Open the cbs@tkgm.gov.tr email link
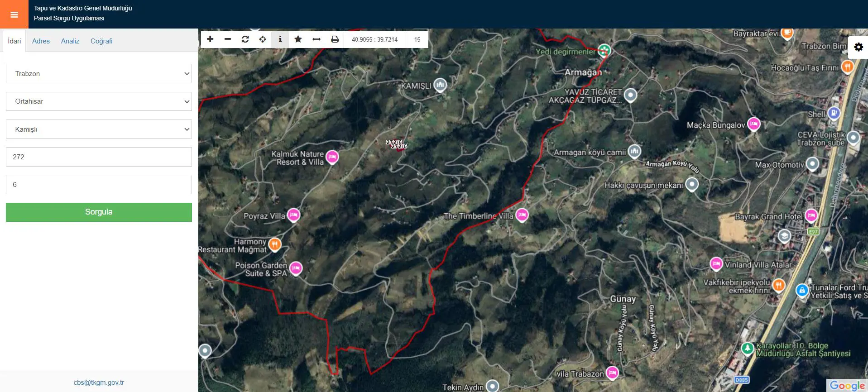868x392 pixels. click(x=99, y=382)
